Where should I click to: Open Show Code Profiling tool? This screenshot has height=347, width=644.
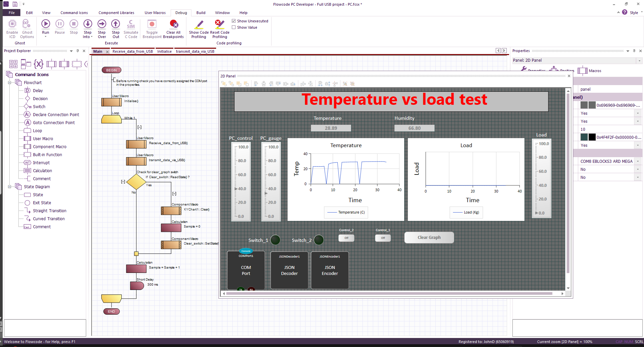(199, 24)
